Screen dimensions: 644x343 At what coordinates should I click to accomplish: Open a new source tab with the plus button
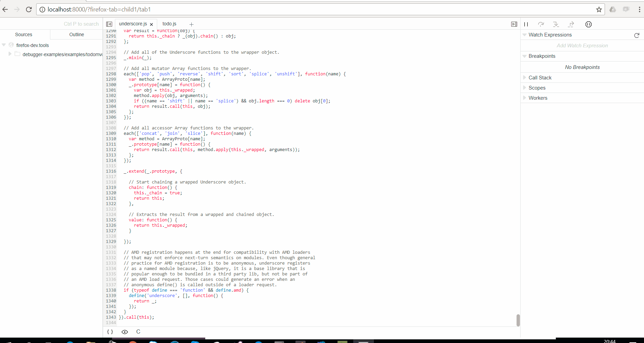(191, 24)
